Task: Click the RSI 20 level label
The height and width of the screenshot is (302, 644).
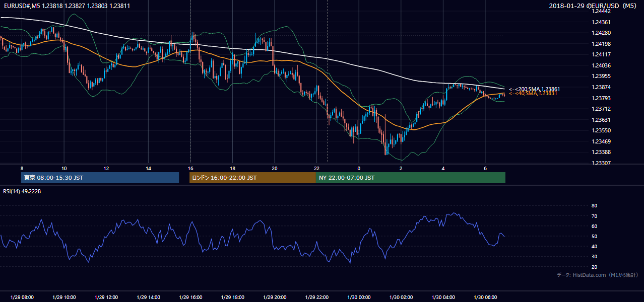Action: (595, 267)
